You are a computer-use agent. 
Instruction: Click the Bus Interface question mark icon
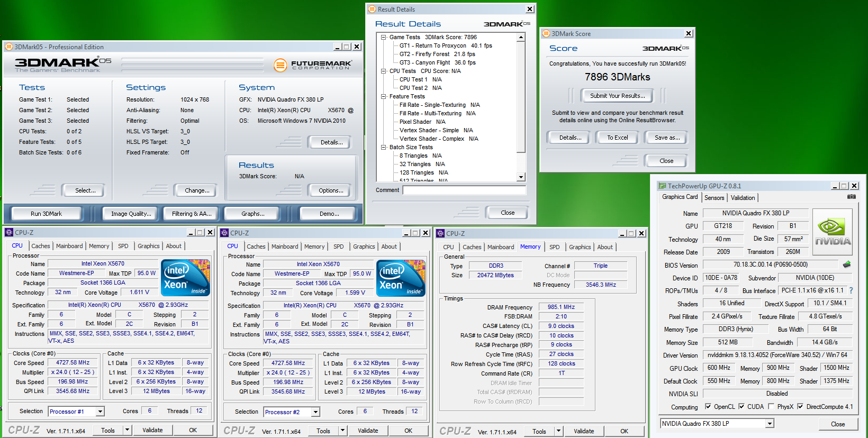pyautogui.click(x=851, y=290)
